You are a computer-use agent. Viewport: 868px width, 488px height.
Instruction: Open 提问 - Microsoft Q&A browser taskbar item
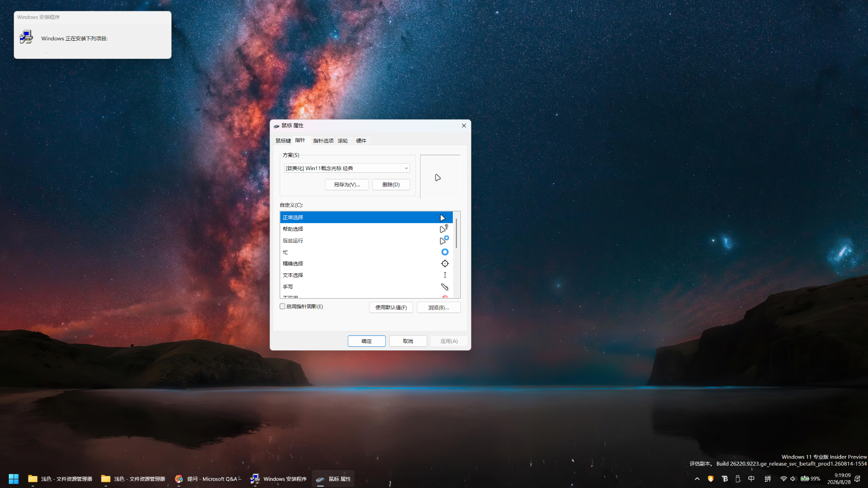click(x=207, y=479)
